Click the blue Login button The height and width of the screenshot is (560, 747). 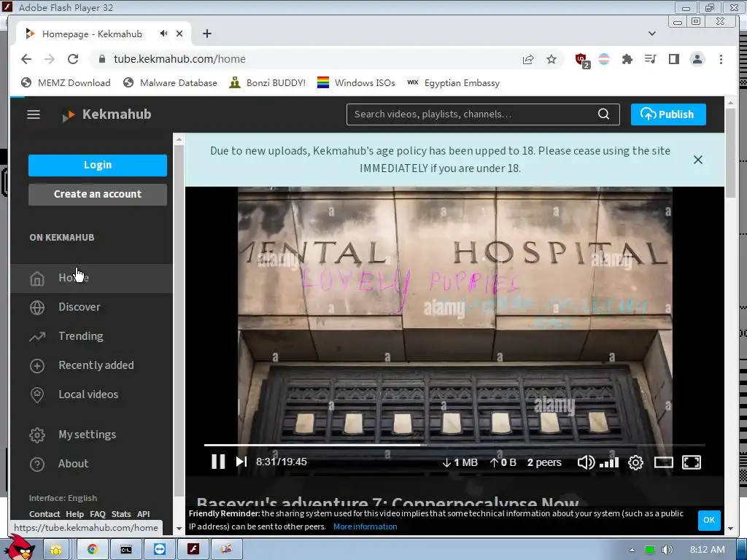(x=98, y=166)
